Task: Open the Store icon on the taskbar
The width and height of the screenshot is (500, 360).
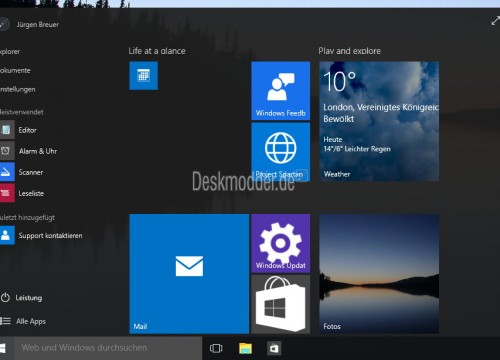Action: pos(274,348)
